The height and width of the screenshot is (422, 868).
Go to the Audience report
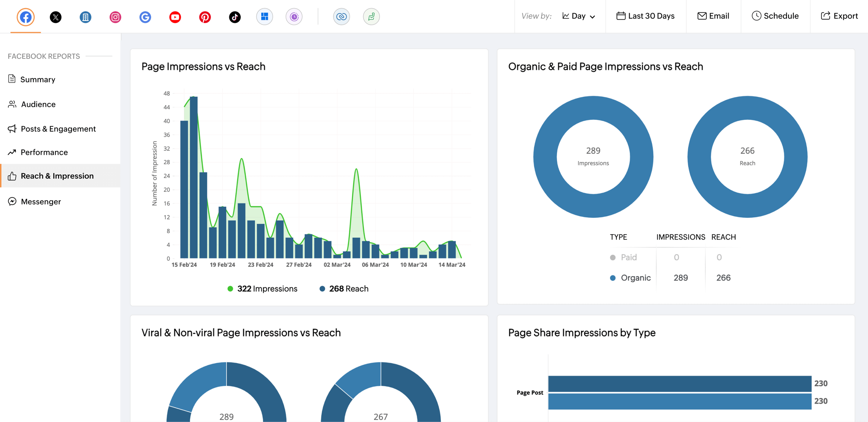click(x=38, y=104)
